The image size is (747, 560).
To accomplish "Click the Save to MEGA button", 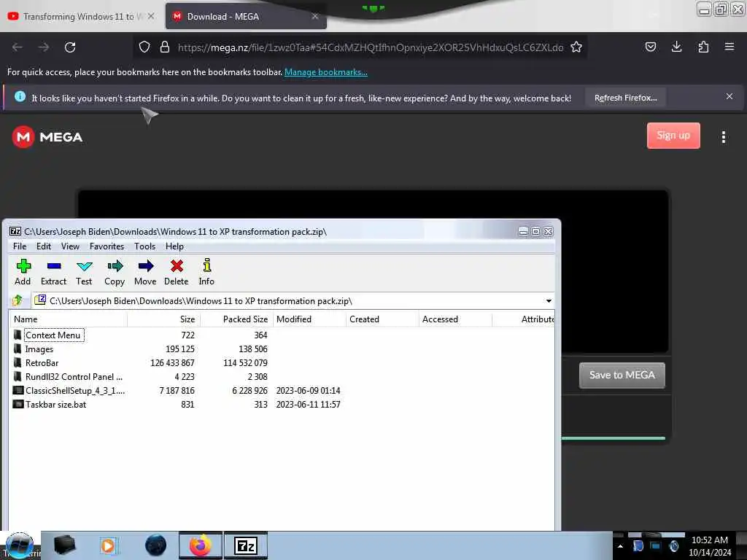I will 622,376.
